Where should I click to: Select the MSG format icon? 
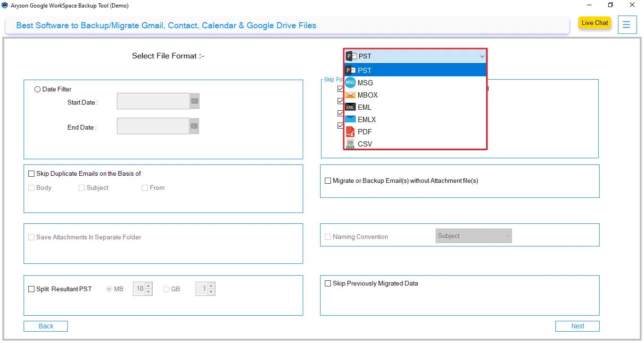pyautogui.click(x=350, y=82)
